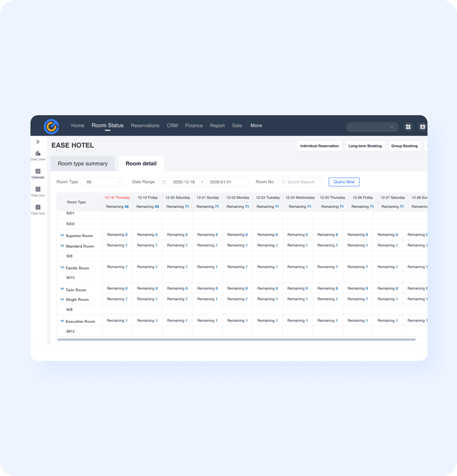Viewport: 457px width, 476px height.
Task: Switch to the Room type summary tab
Action: click(x=82, y=163)
